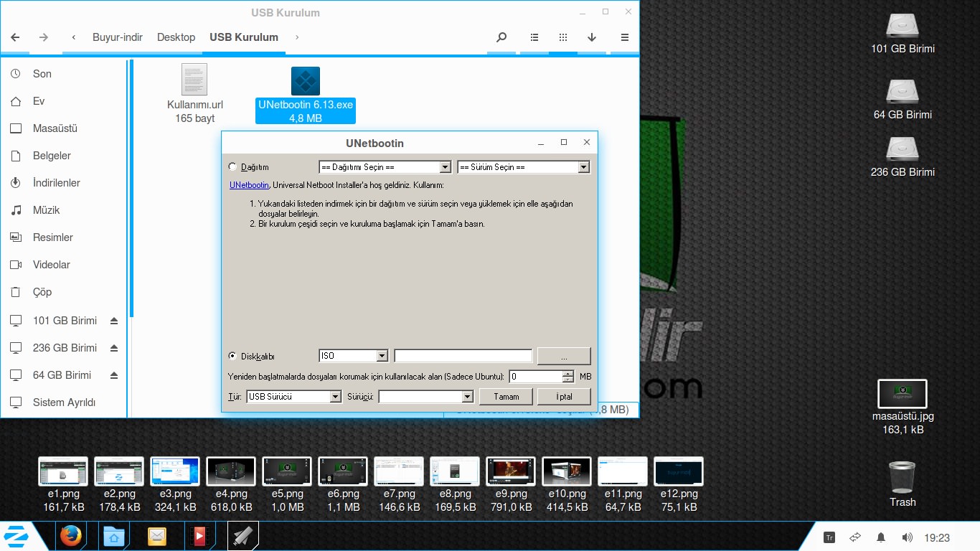Image resolution: width=980 pixels, height=551 pixels.
Task: Click the disk image path field
Action: pos(463,356)
